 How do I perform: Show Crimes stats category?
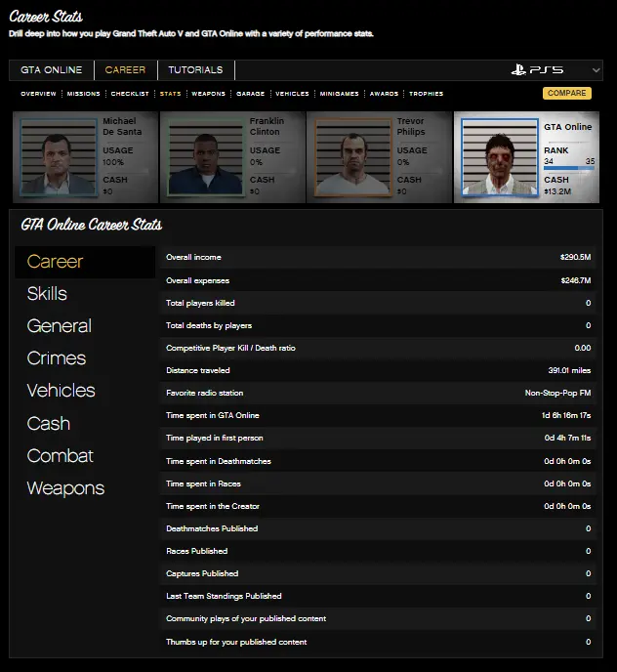(57, 358)
